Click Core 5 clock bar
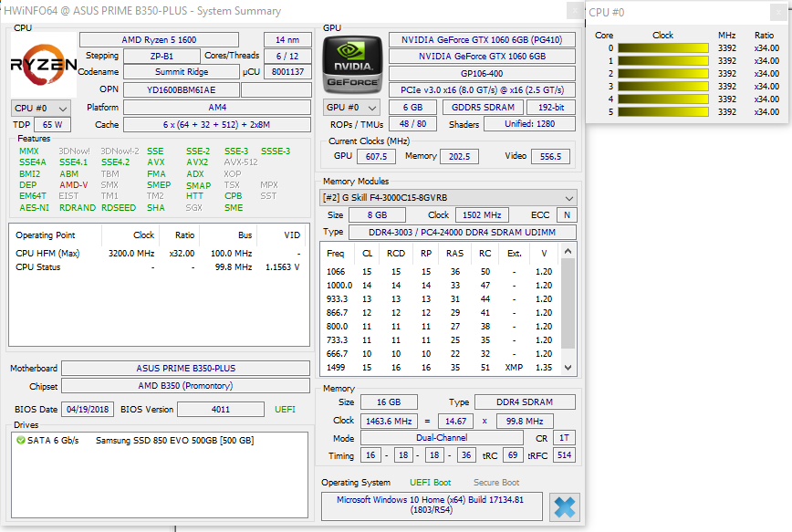Screen dimensions: 792x532 coord(663,111)
